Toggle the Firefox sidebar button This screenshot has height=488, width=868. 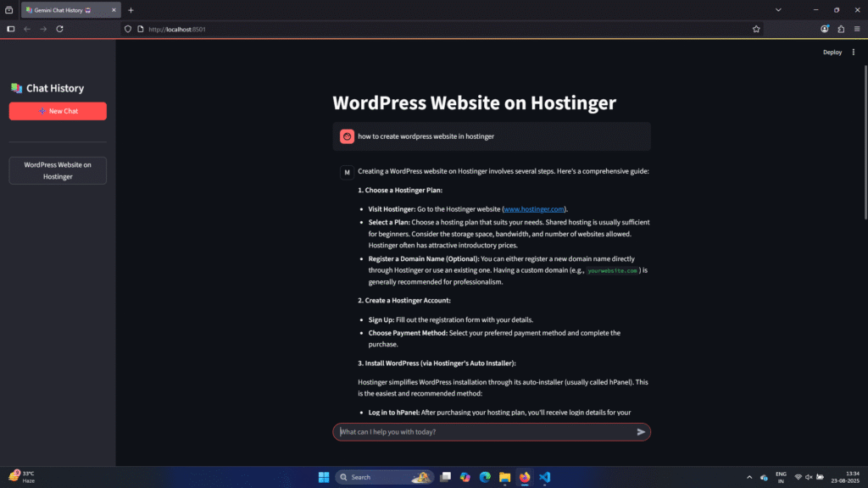(x=10, y=29)
